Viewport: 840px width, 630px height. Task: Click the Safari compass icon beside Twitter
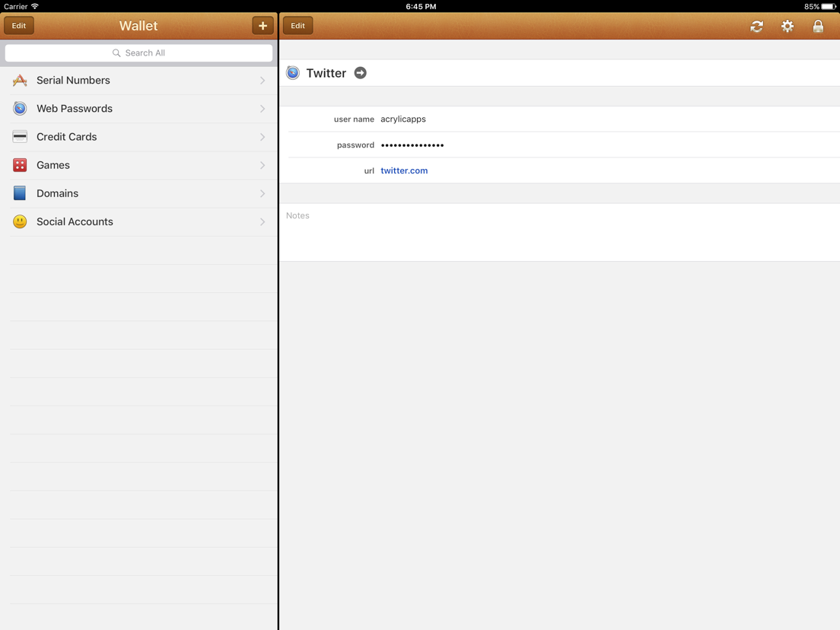coord(293,73)
